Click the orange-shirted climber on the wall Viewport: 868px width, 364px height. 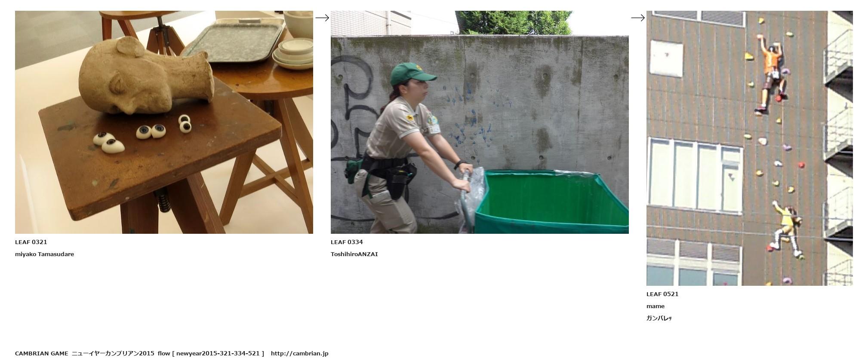point(771,75)
